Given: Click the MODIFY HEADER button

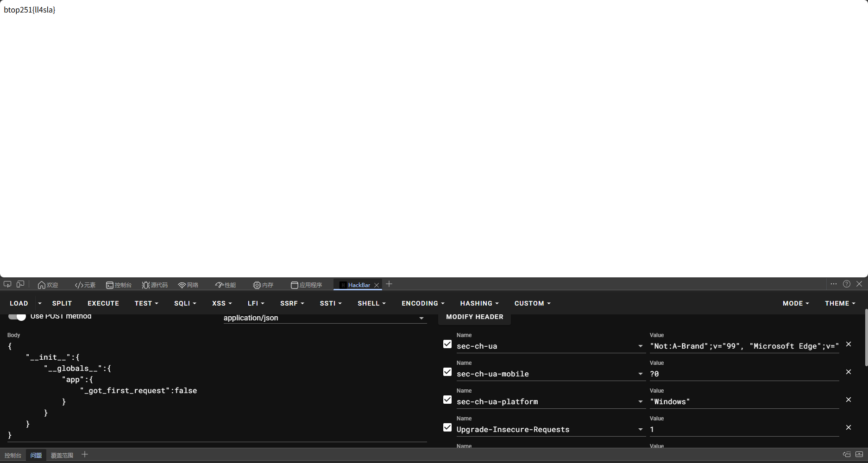Looking at the screenshot, I should 475,317.
